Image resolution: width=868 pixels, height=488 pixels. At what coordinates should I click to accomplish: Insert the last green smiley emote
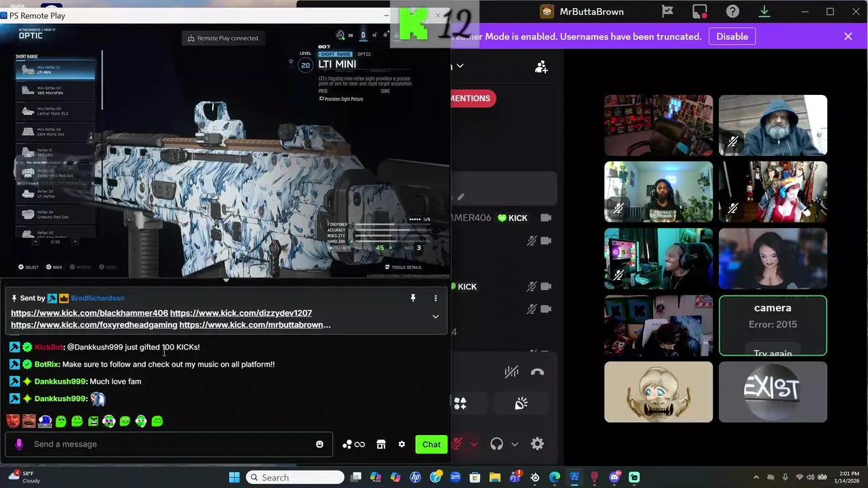(157, 421)
